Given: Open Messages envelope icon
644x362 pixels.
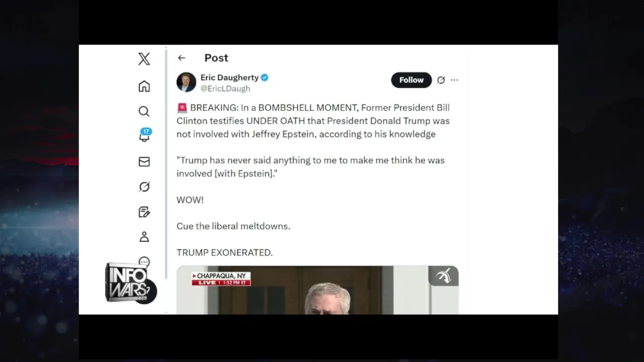Looking at the screenshot, I should tap(144, 161).
